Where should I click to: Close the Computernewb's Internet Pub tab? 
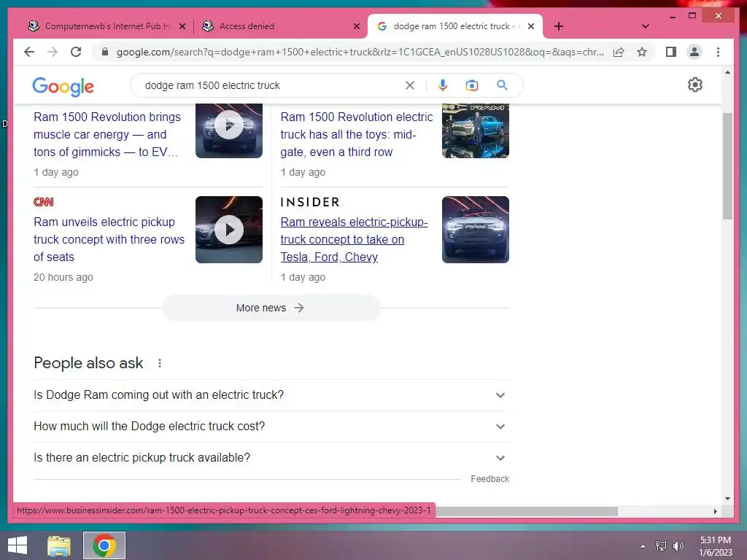click(182, 26)
